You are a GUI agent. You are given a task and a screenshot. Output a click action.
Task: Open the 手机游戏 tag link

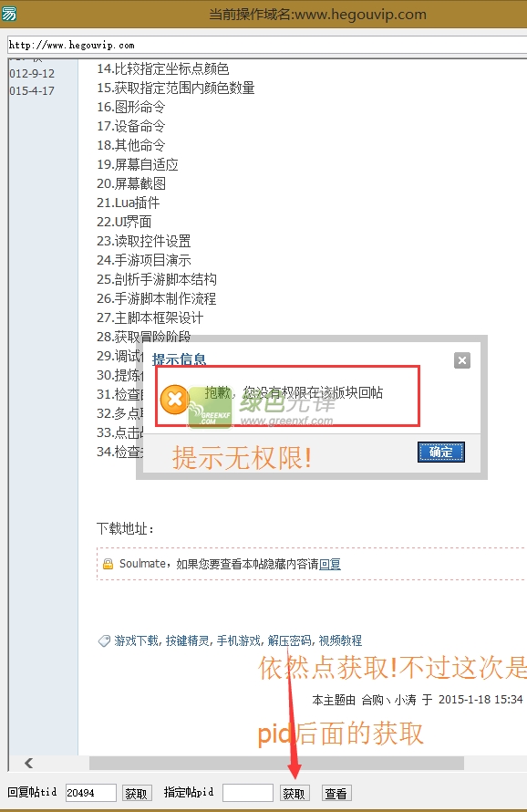tap(239, 641)
